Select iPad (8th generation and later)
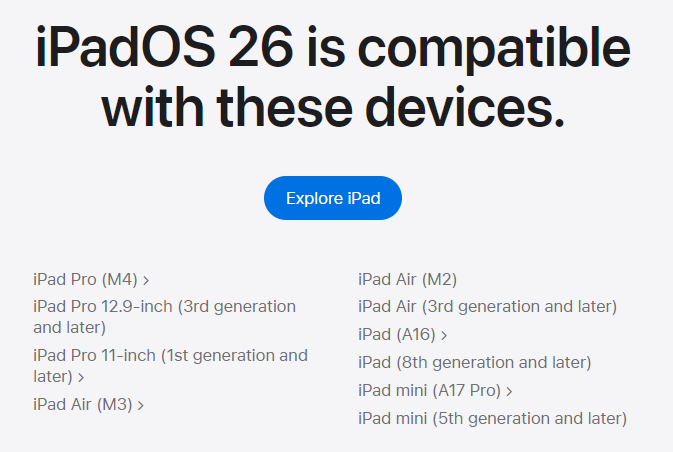 point(474,362)
